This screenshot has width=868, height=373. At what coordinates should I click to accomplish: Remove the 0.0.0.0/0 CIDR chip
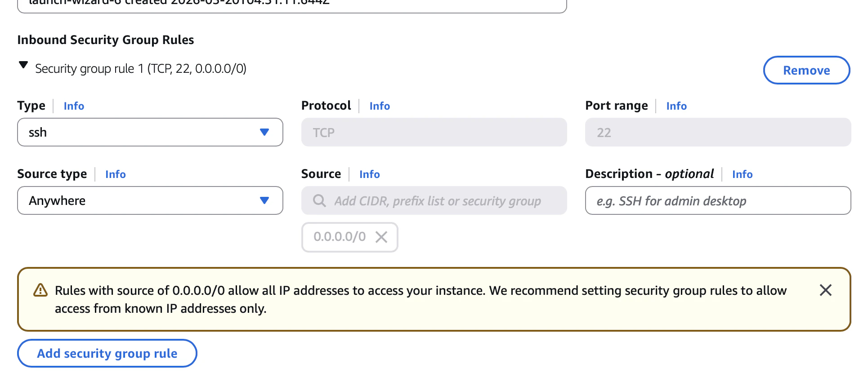click(381, 237)
